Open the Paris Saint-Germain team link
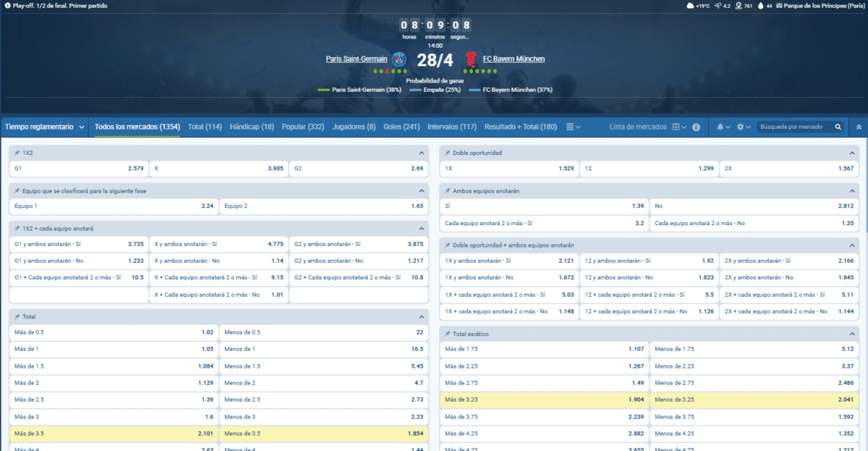This screenshot has height=451, width=868. [356, 59]
